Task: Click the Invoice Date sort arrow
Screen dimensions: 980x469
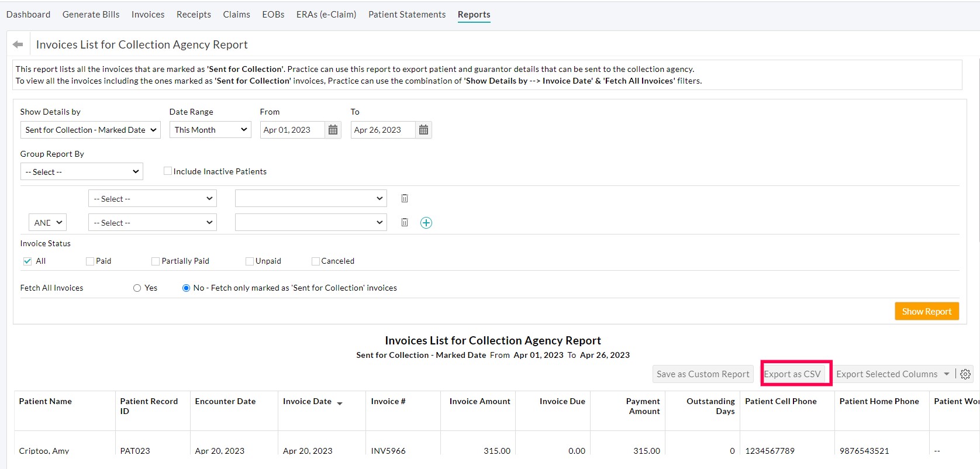Action: point(340,403)
